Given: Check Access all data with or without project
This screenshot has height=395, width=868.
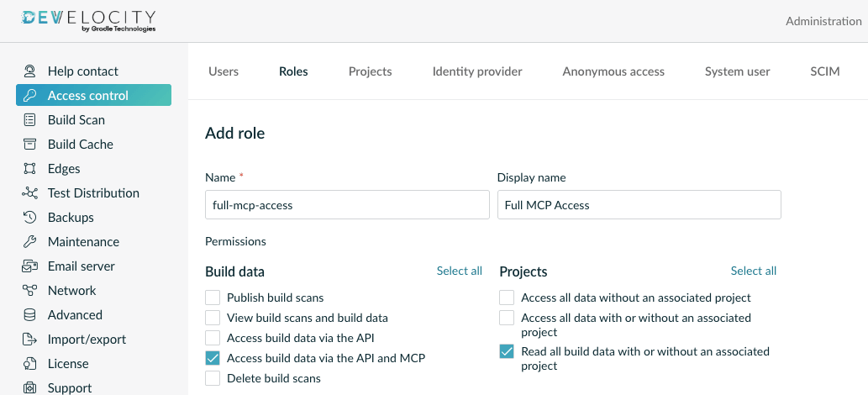Looking at the screenshot, I should 507,318.
